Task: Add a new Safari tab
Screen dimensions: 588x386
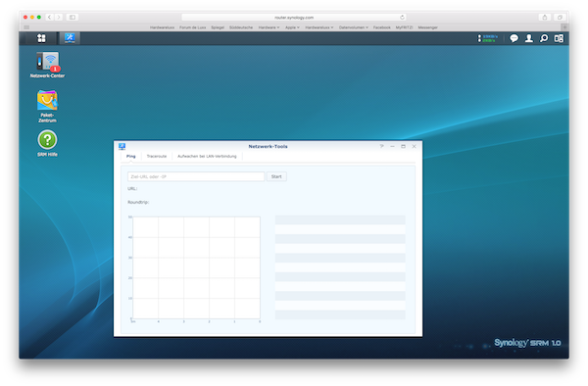Action: 564,27
